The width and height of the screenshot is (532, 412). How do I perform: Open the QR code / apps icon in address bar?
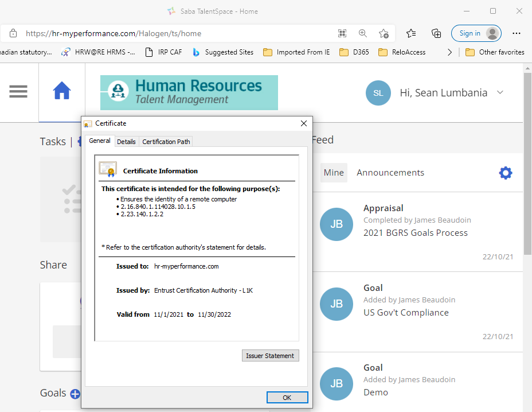342,33
